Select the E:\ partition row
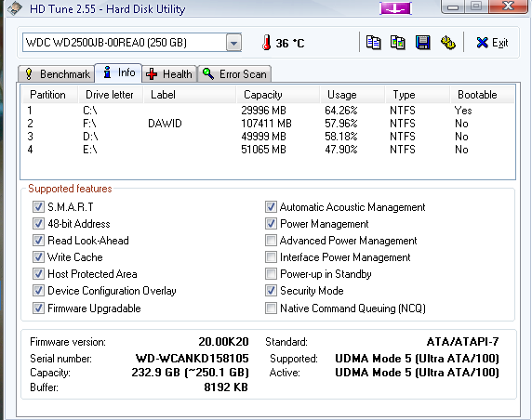 click(268, 150)
